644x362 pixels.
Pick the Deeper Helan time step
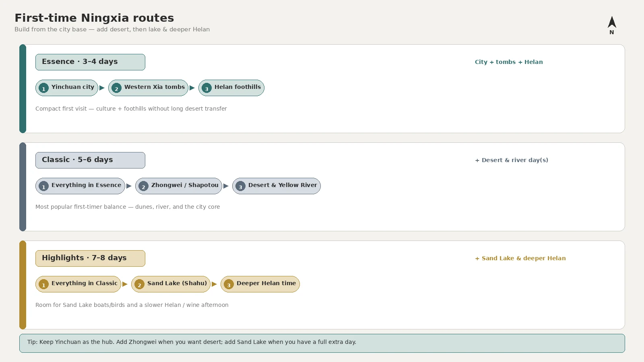(x=260, y=284)
